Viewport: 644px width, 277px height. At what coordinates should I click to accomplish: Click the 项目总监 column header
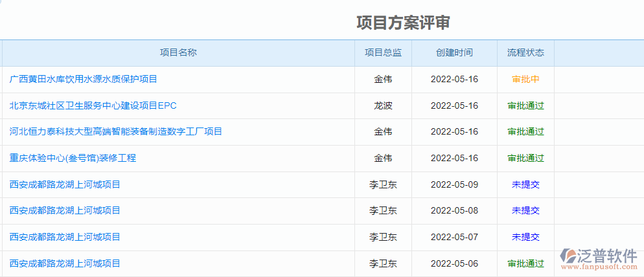click(x=383, y=52)
